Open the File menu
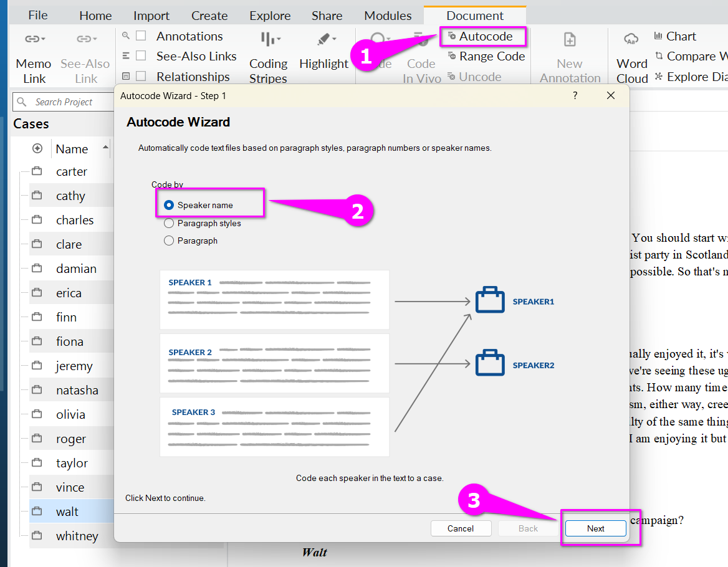The height and width of the screenshot is (567, 728). click(37, 15)
